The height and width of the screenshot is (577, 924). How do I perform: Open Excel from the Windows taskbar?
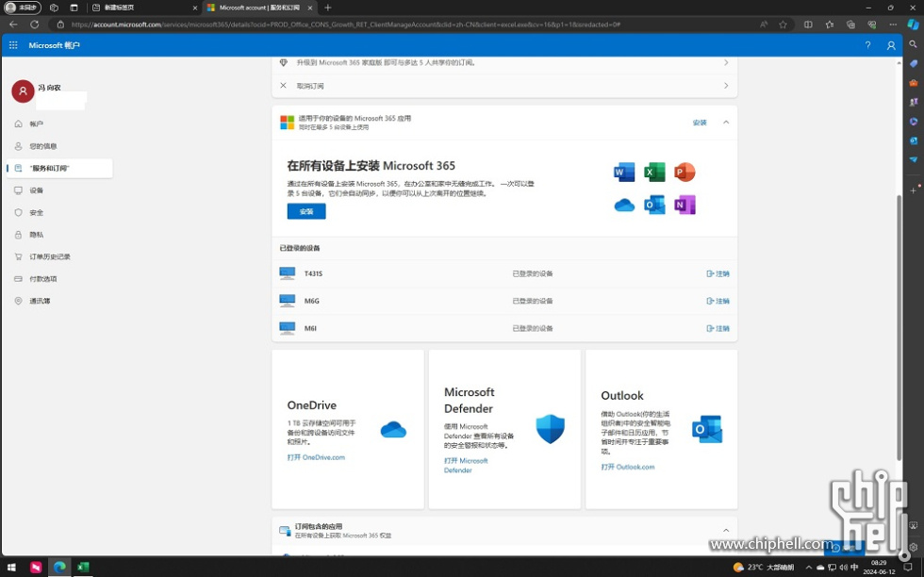point(83,567)
